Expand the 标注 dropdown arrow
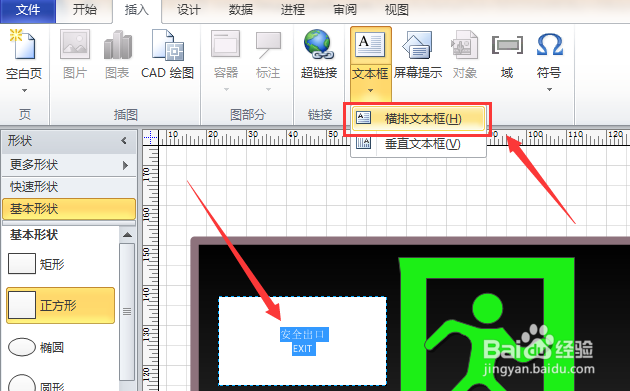The width and height of the screenshot is (630, 391). tap(268, 90)
